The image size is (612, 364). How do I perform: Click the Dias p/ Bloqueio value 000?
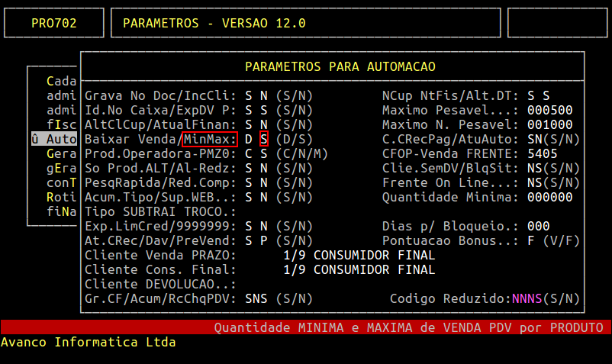click(538, 226)
